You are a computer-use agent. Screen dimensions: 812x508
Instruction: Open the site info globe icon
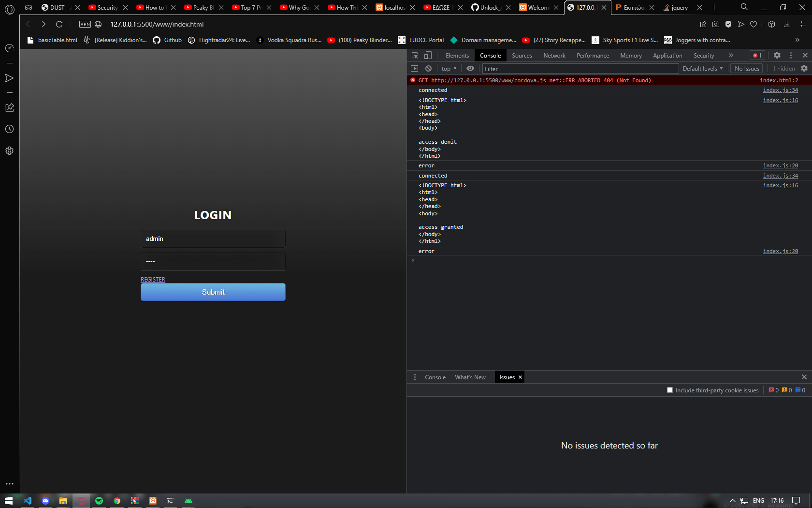click(98, 24)
